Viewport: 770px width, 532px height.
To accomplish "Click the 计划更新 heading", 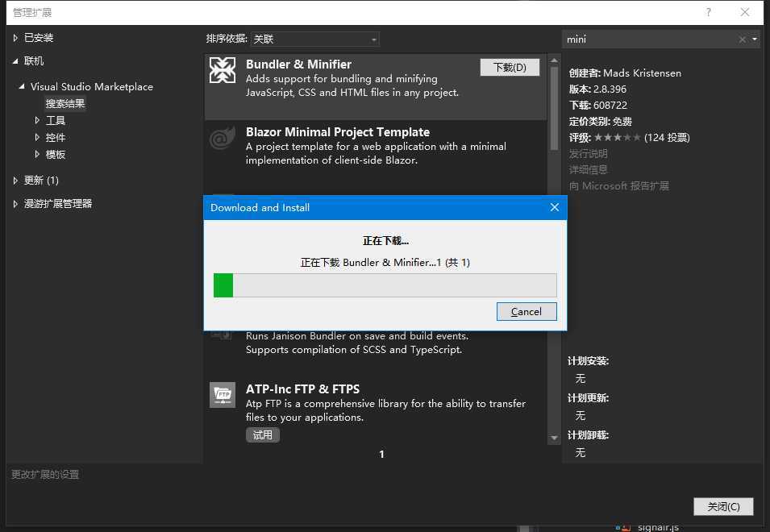I will 589,398.
